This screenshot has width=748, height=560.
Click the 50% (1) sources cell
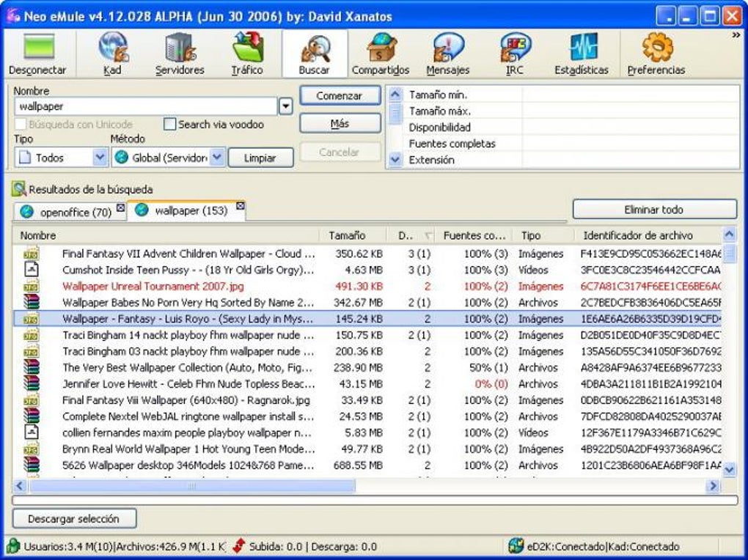click(x=488, y=368)
